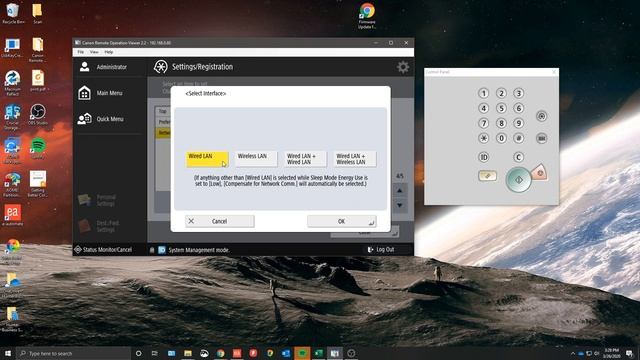
Task: Open Status Monitor/Cancel
Action: tap(103, 249)
